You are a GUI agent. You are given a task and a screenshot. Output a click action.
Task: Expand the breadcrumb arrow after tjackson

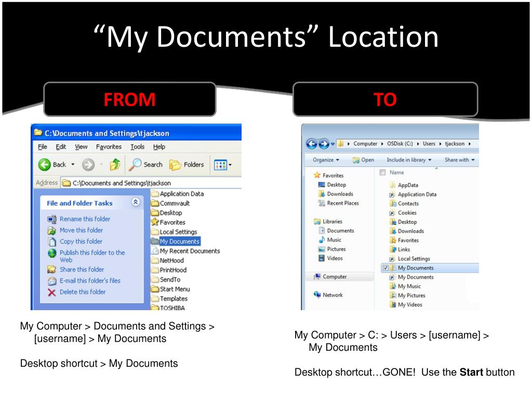click(x=470, y=144)
